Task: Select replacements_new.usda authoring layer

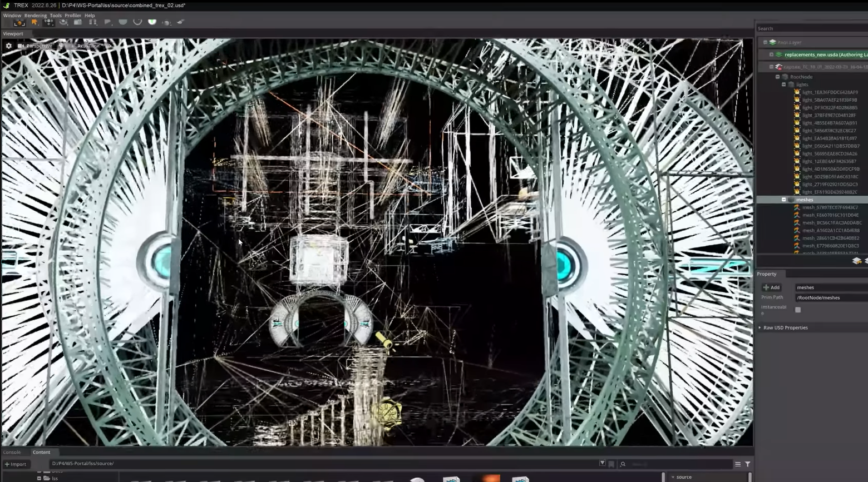Action: tap(826, 54)
